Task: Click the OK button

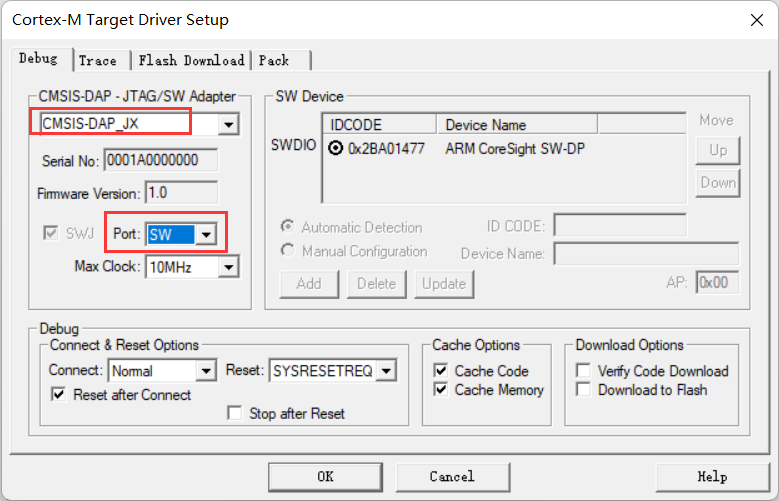Action: 325,476
